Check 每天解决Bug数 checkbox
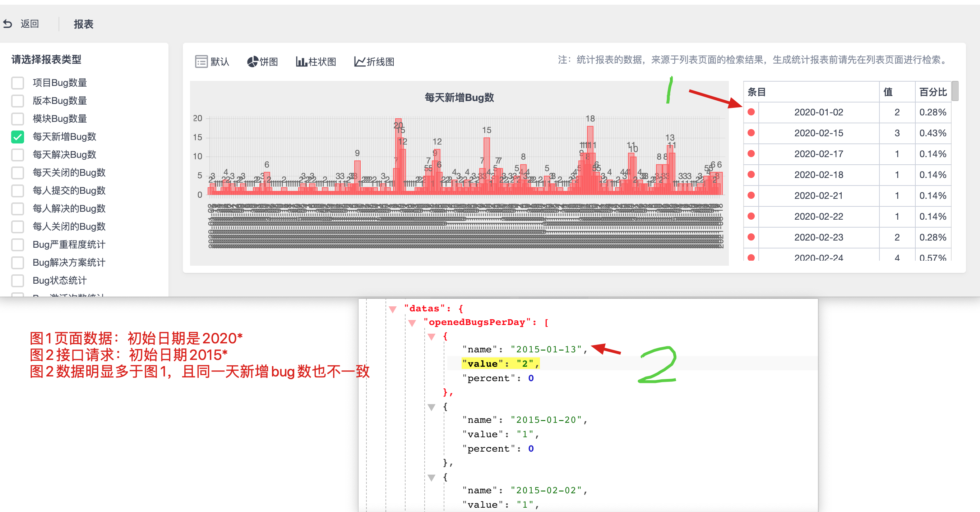This screenshot has width=980, height=512. click(x=18, y=155)
